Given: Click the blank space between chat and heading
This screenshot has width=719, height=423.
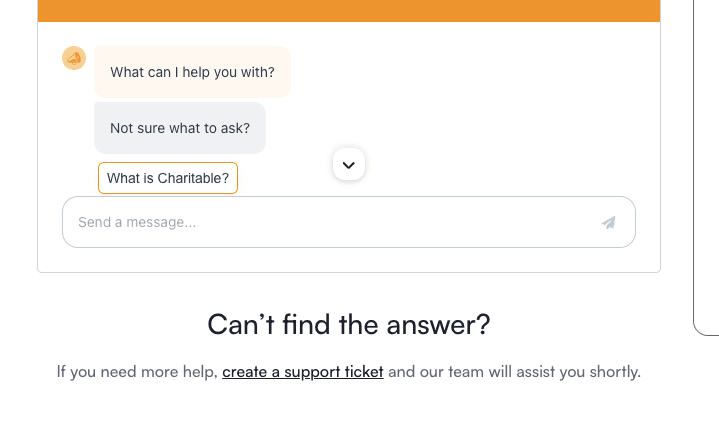Looking at the screenshot, I should [349, 290].
